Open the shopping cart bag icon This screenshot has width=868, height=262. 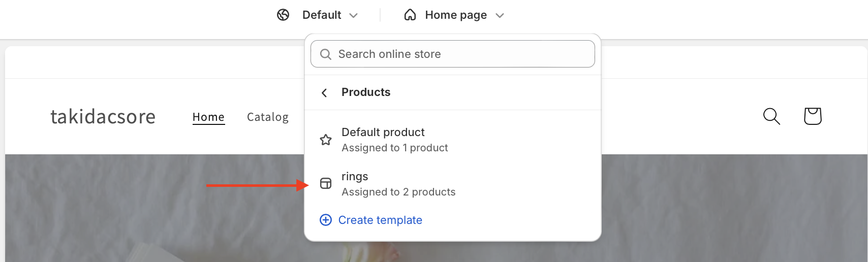pos(813,116)
